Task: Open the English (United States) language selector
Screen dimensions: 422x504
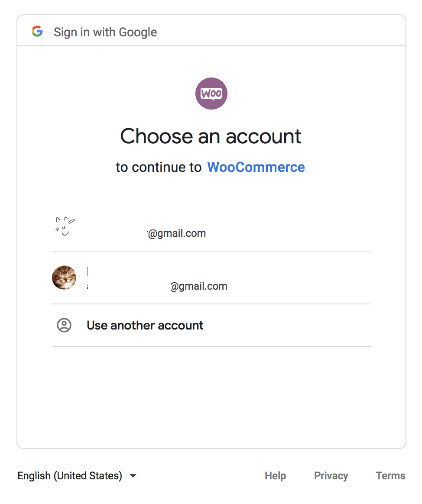Action: pos(69,475)
